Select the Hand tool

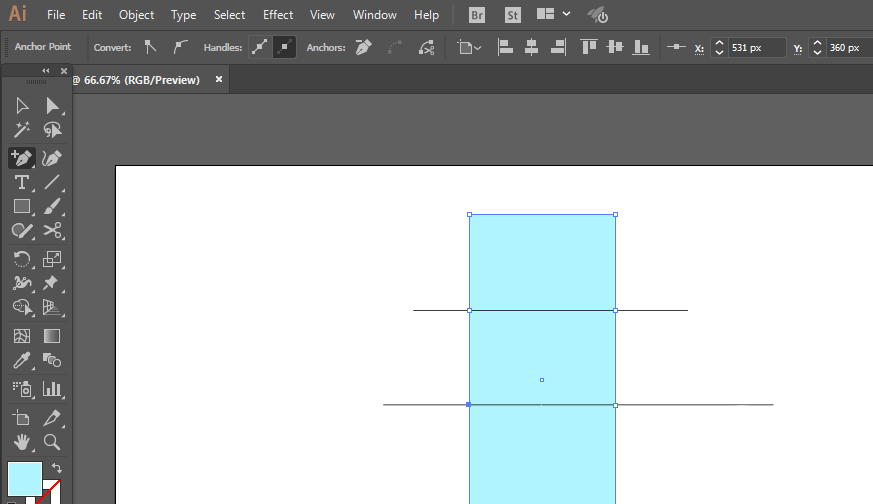click(x=21, y=441)
